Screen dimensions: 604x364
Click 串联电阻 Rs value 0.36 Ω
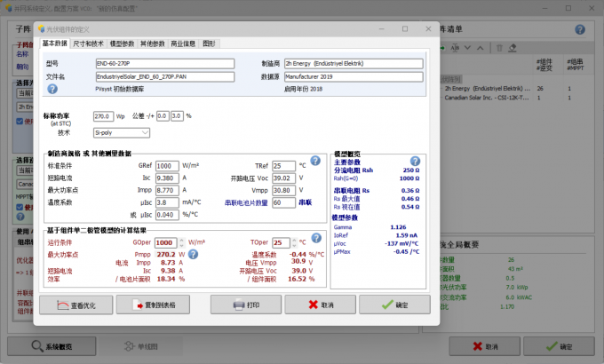410,190
